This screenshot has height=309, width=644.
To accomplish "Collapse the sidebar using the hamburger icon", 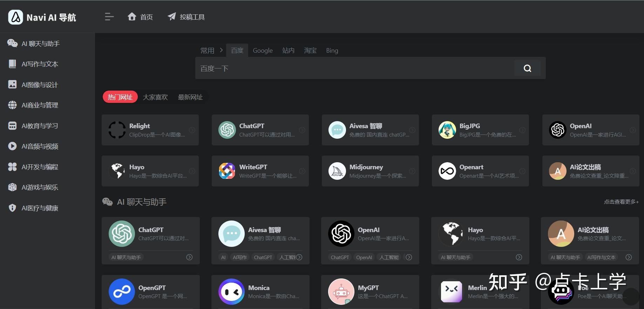I will click(109, 17).
